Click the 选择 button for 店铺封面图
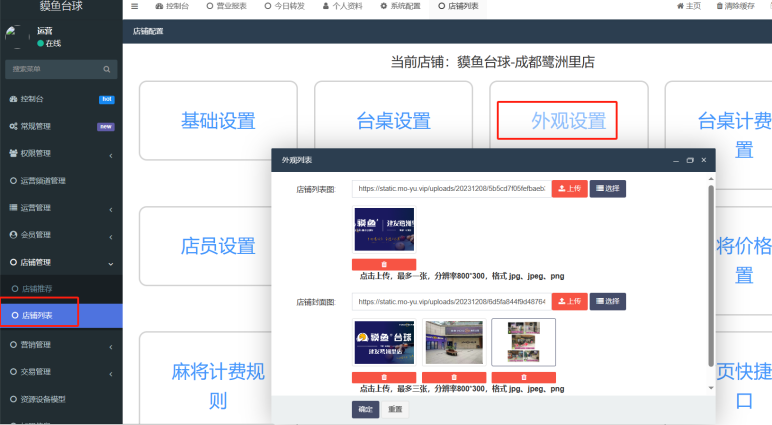 [608, 301]
